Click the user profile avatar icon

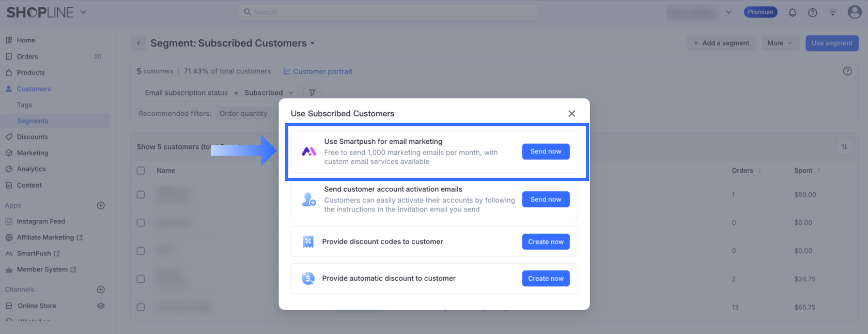tap(855, 12)
